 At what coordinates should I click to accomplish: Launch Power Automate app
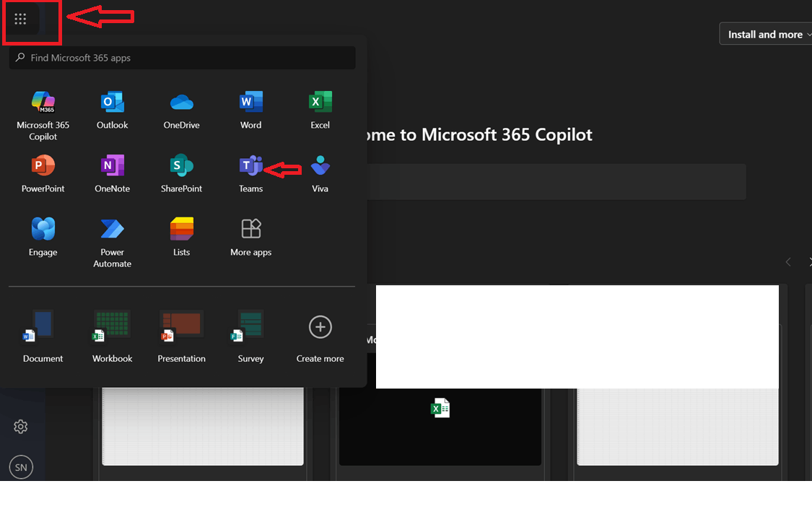point(113,243)
